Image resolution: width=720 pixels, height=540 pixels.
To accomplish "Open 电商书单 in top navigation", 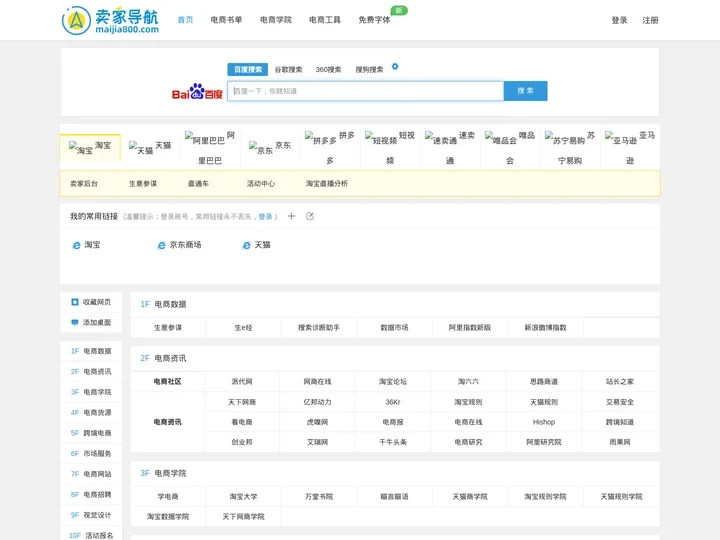I will (226, 20).
